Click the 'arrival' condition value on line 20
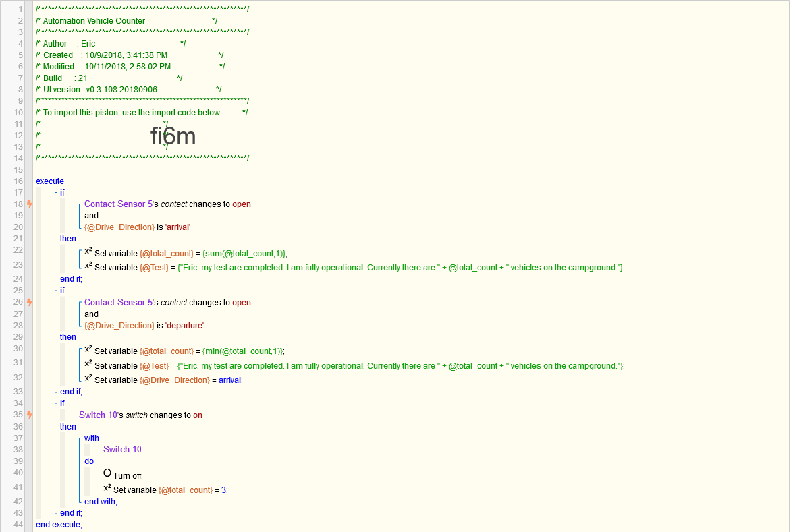 click(x=177, y=227)
